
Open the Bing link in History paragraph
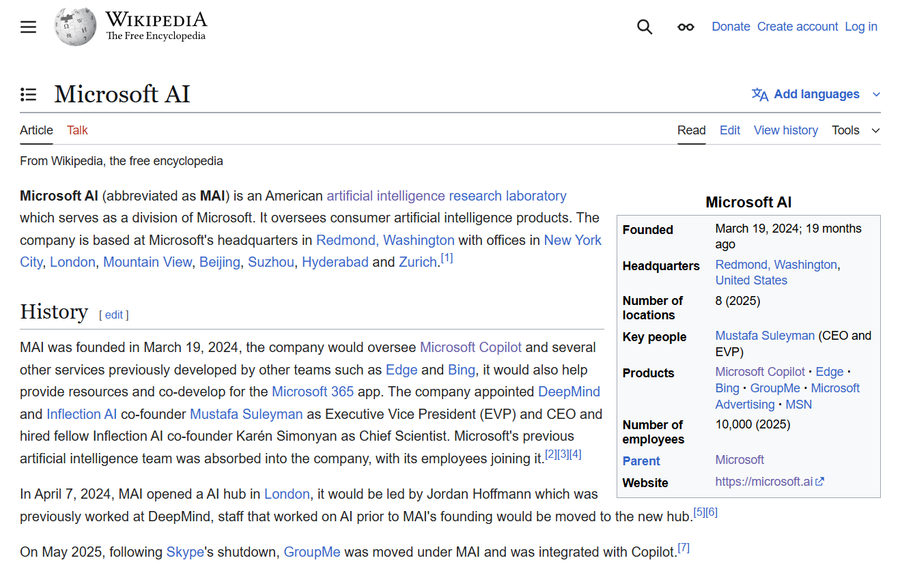(461, 370)
